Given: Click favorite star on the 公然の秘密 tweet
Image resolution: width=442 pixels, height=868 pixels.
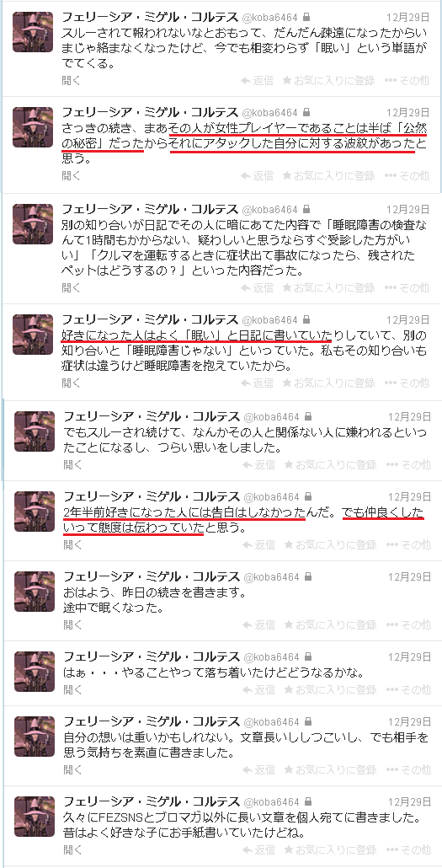Looking at the screenshot, I should point(286,176).
